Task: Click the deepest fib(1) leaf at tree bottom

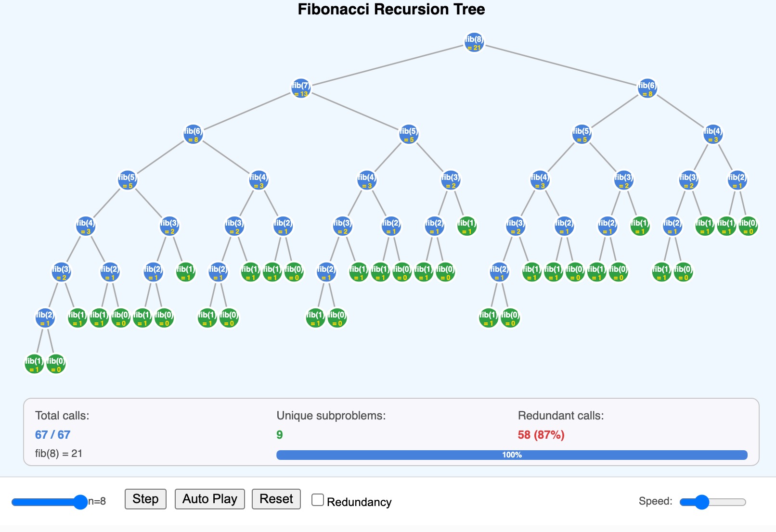Action: pos(34,365)
